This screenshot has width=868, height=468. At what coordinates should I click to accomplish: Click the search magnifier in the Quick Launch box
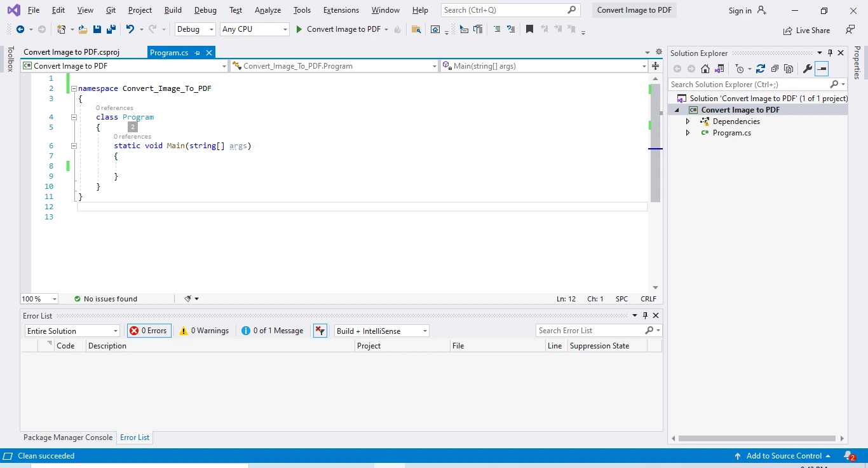pos(572,10)
